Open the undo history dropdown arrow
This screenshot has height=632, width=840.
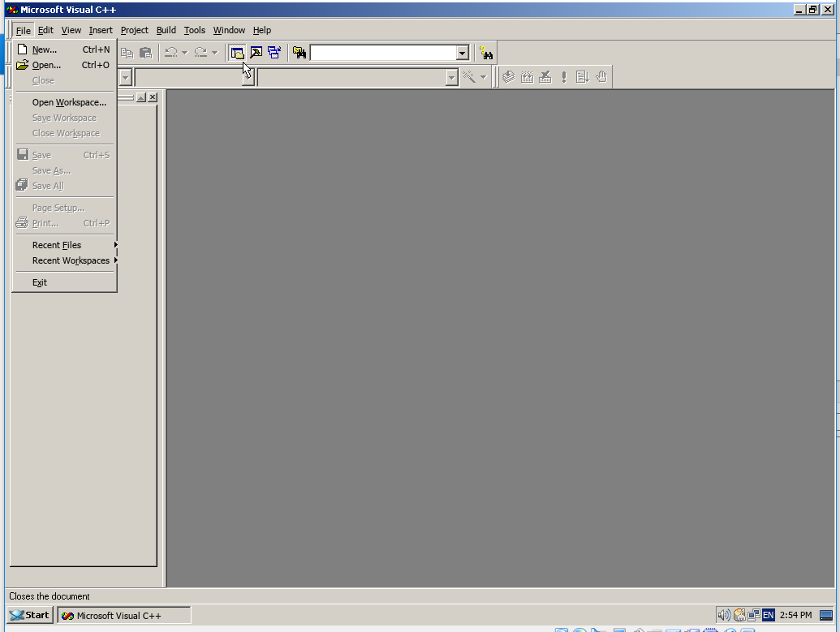tap(185, 53)
